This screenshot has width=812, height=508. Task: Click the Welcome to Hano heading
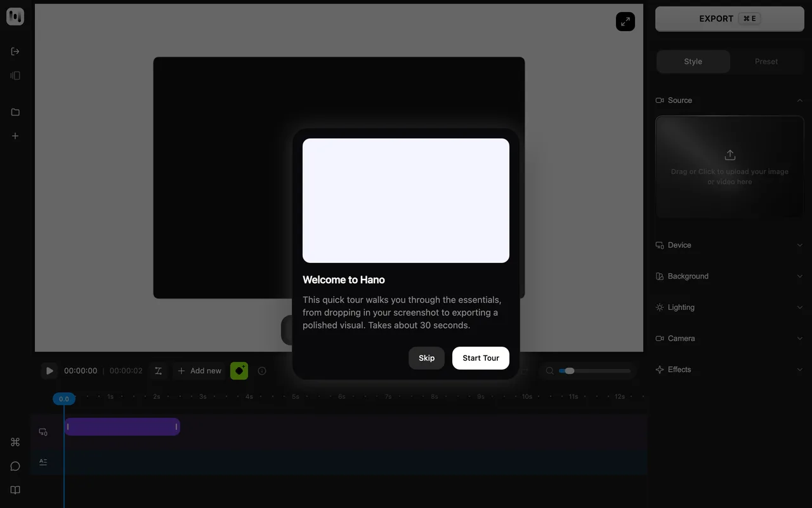(x=344, y=280)
